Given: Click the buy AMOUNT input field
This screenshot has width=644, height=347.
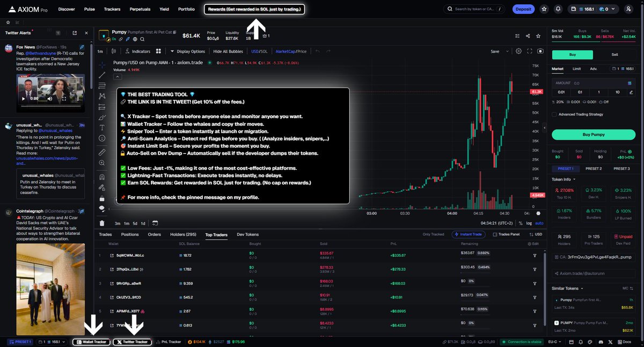Looking at the screenshot, I should [593, 83].
